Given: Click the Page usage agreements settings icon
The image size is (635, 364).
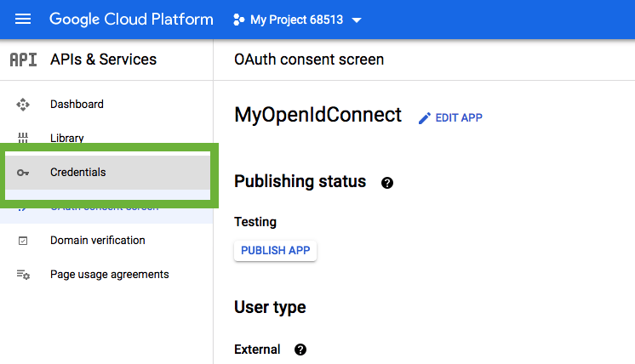Looking at the screenshot, I should click(x=23, y=275).
